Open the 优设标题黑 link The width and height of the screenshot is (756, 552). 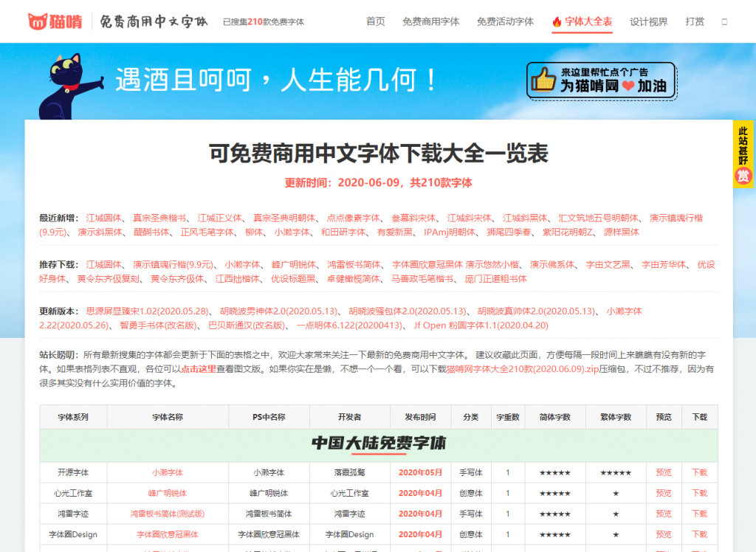(293, 279)
